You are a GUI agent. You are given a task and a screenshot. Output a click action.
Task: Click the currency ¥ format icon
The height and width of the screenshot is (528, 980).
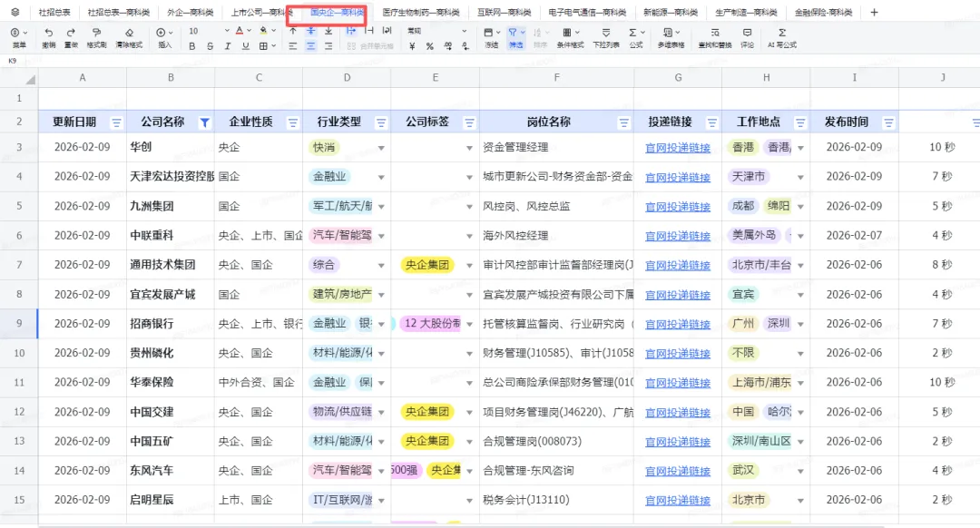(412, 46)
